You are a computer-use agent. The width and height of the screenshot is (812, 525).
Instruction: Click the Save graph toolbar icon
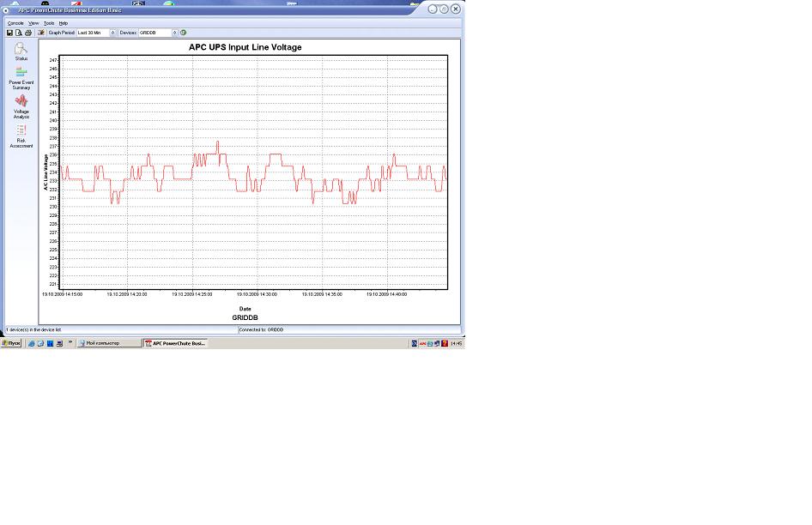[9, 33]
